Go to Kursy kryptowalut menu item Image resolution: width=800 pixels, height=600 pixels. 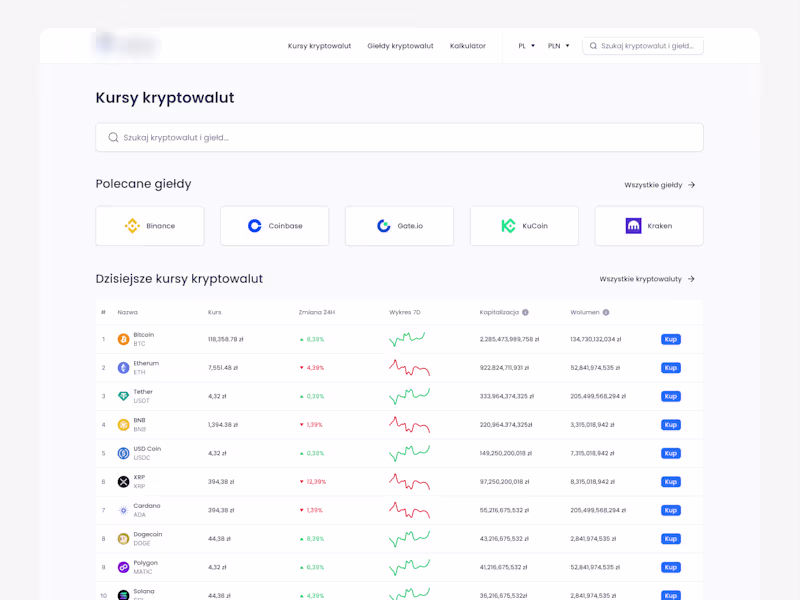[x=319, y=46]
